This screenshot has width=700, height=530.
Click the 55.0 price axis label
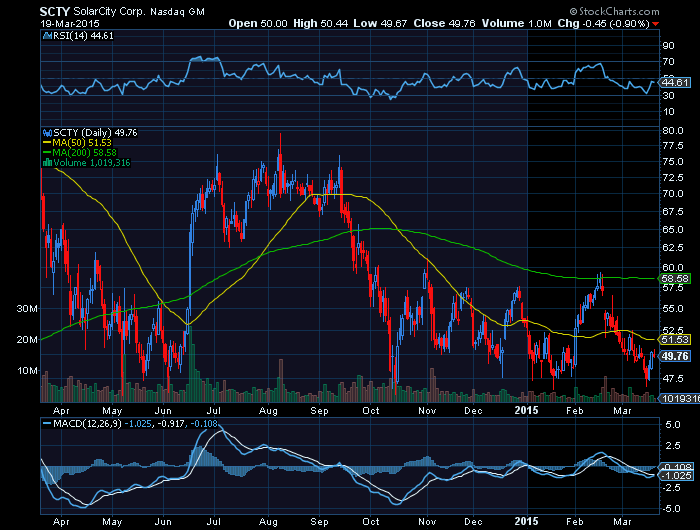pyautogui.click(x=673, y=309)
